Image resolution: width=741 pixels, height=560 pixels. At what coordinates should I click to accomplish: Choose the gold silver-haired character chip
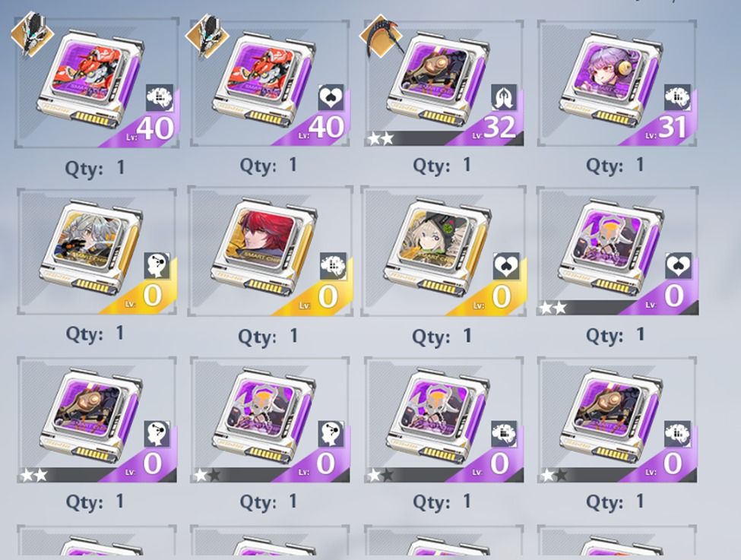pos(97,252)
